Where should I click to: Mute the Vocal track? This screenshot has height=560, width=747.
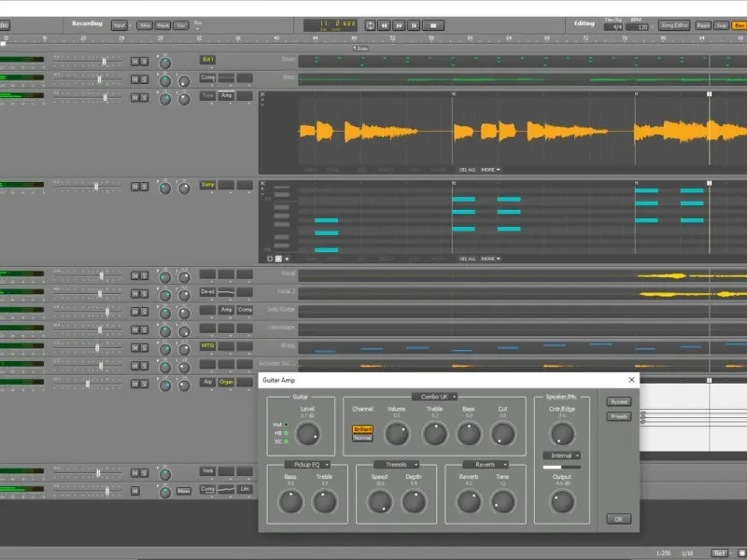click(x=134, y=274)
